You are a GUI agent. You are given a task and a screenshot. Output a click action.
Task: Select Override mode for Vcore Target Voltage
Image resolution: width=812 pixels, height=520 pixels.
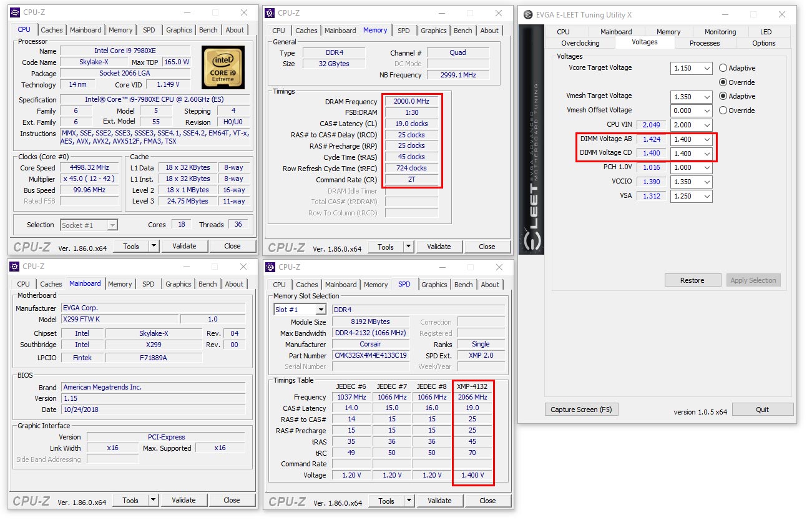coord(723,82)
